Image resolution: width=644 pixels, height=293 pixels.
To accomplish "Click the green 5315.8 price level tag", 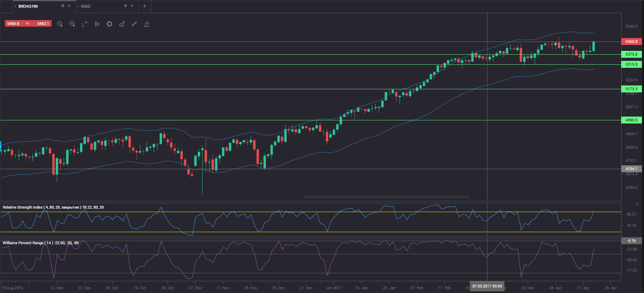I will [632, 64].
